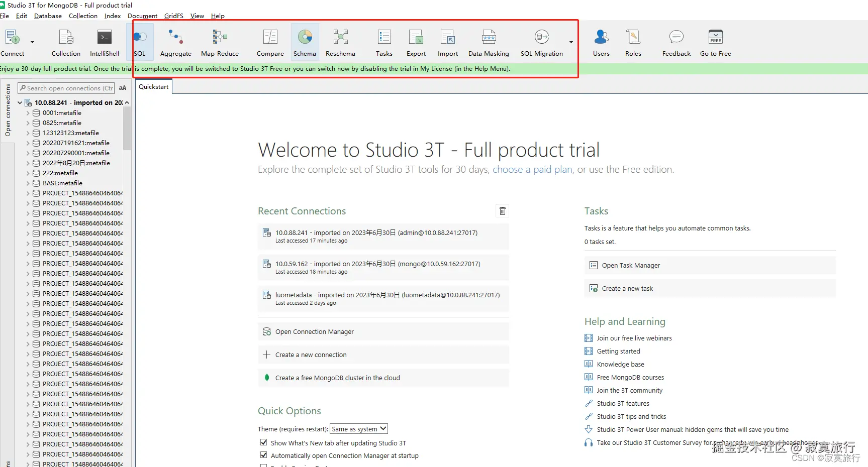Open 'Free MongoDB courses' link
Screen dimensions: 868x467
click(x=630, y=377)
